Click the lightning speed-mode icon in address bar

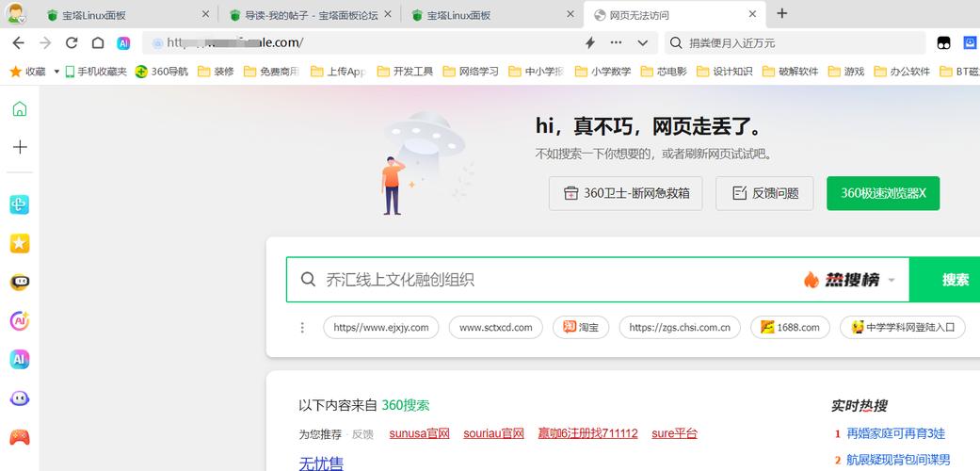pyautogui.click(x=589, y=42)
